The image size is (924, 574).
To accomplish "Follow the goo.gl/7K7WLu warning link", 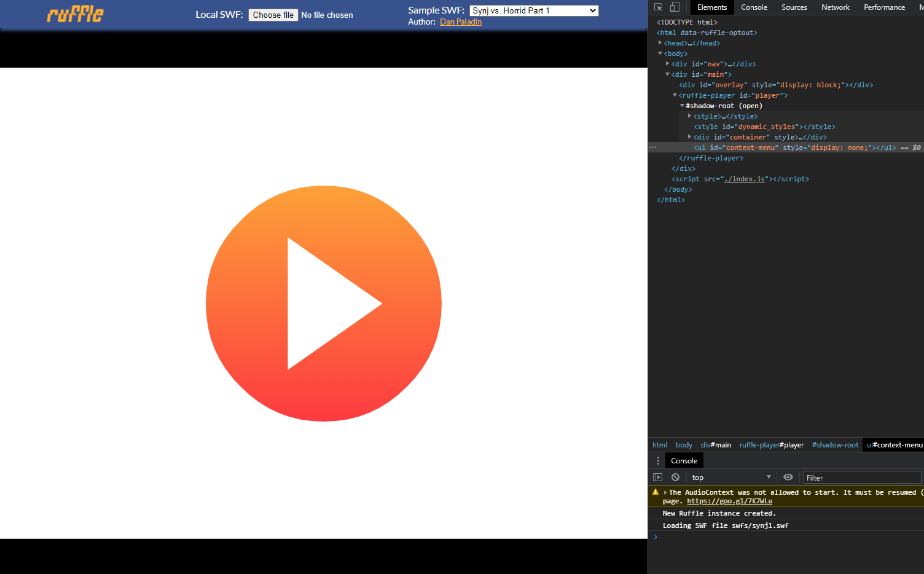I will pos(729,500).
